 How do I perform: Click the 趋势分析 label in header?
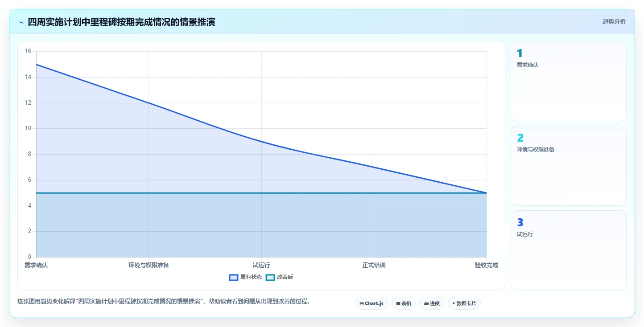pos(614,21)
